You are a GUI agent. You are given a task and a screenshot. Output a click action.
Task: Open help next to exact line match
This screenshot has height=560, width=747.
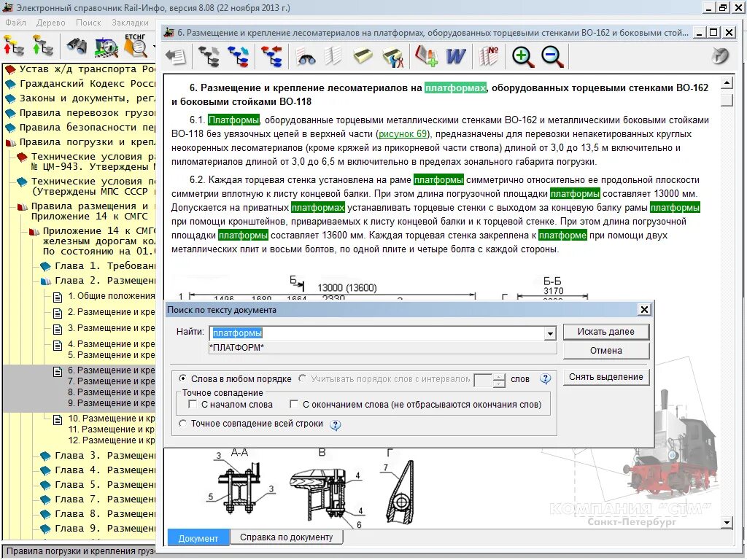click(335, 425)
